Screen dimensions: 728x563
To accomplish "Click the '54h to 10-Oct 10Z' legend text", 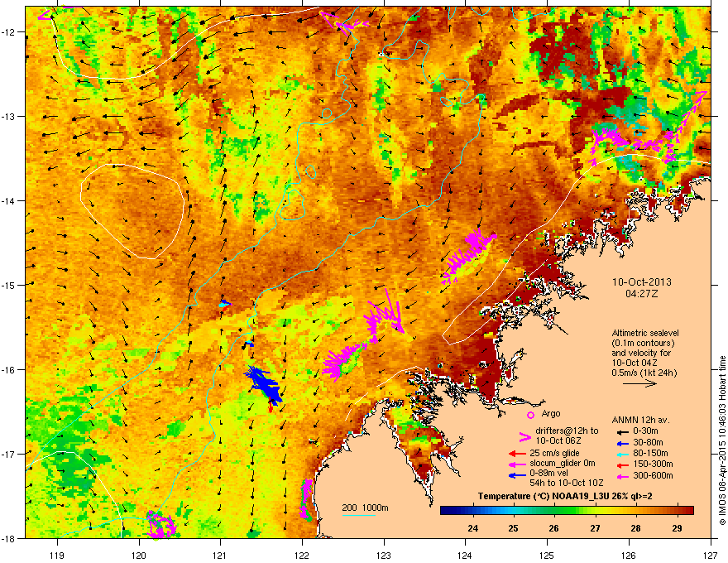I will coord(567,483).
